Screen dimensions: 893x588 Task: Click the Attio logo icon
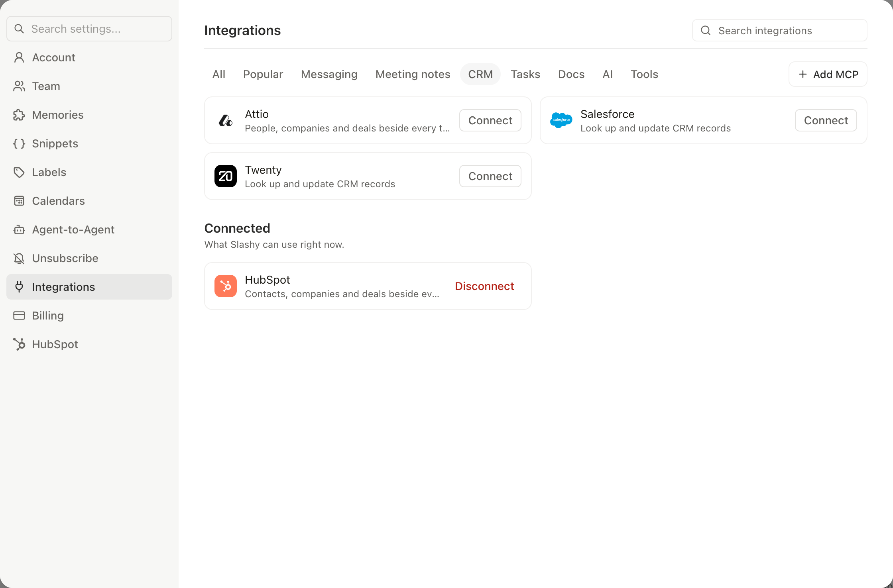(x=226, y=120)
